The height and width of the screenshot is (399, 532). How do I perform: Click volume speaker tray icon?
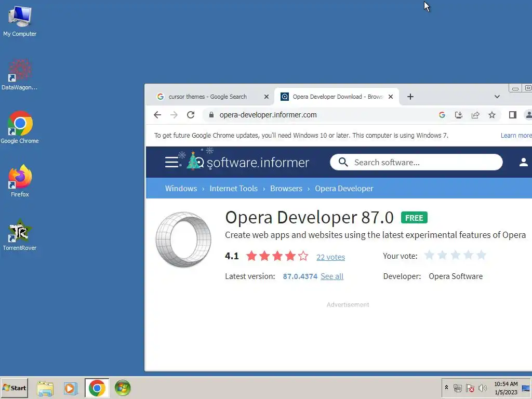click(x=482, y=388)
